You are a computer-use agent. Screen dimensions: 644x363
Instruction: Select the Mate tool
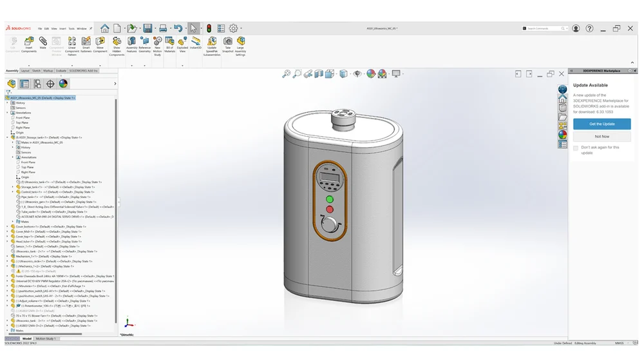pos(43,43)
